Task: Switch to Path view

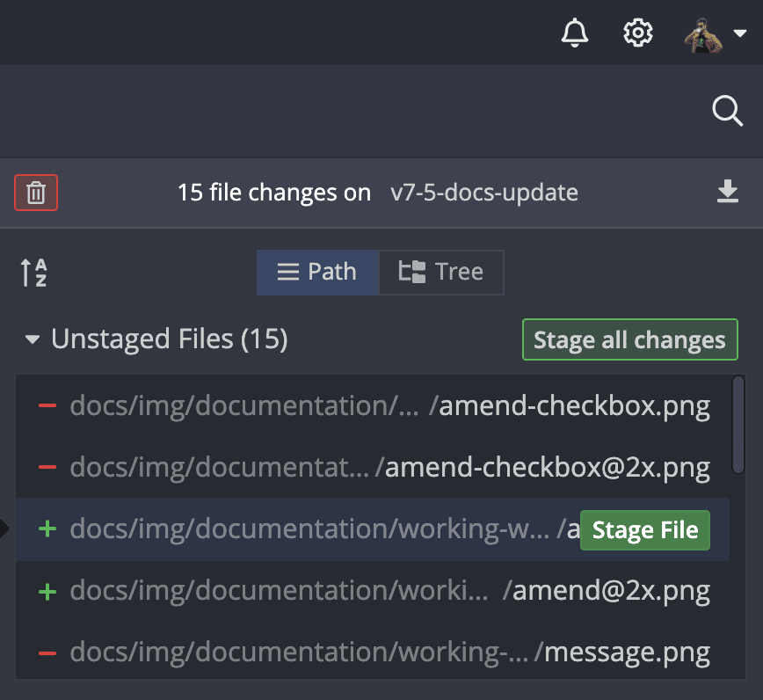Action: (x=317, y=272)
